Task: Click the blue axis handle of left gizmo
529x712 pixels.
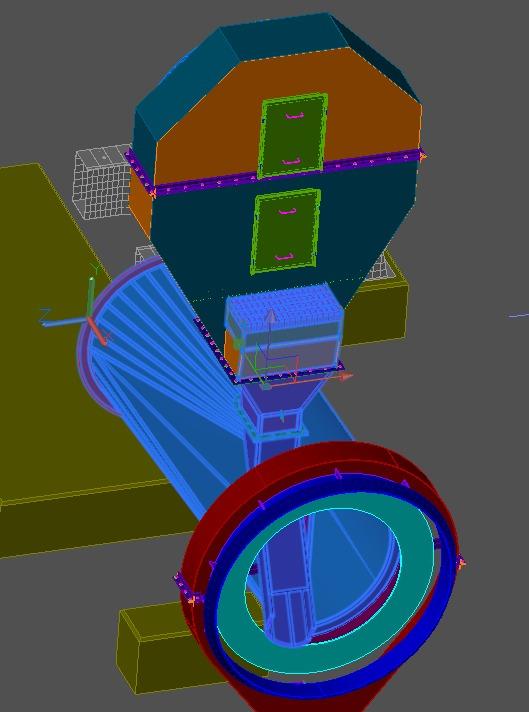Action: (x=64, y=322)
